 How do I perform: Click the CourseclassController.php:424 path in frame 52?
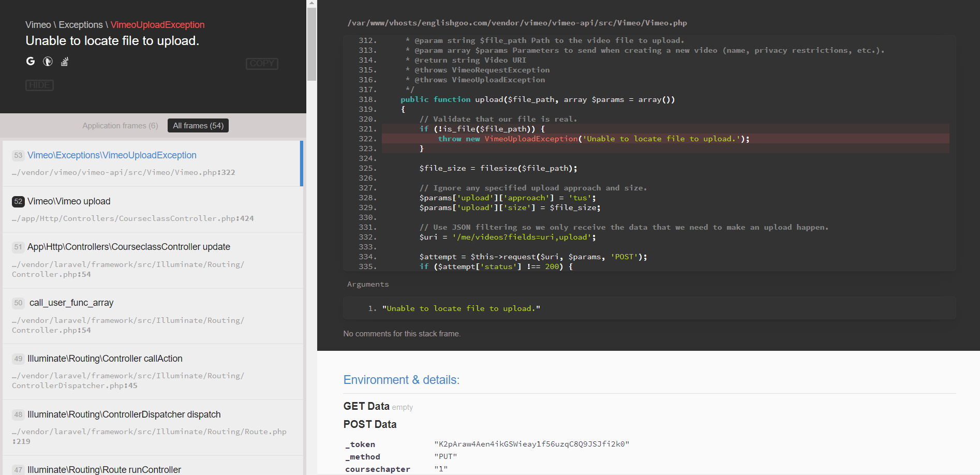(133, 218)
